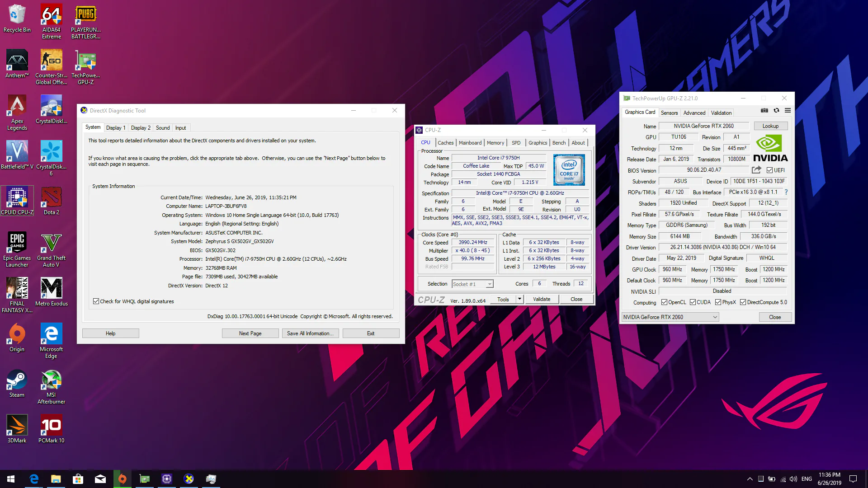Viewport: 868px width, 488px height.
Task: Click the GPU Name field in GPU-Z
Action: pos(703,126)
